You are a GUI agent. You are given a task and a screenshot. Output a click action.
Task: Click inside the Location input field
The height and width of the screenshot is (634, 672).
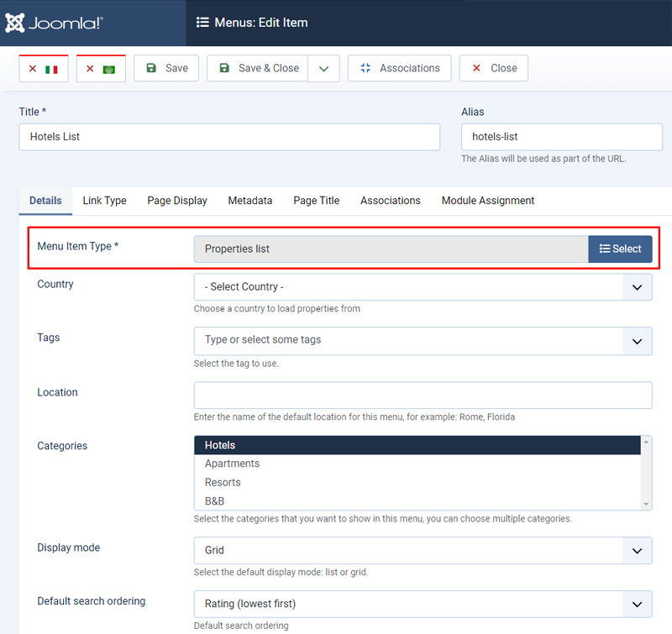click(423, 395)
